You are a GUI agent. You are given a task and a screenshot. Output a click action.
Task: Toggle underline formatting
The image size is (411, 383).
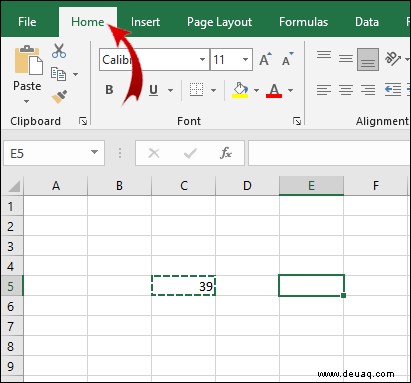[x=153, y=90]
